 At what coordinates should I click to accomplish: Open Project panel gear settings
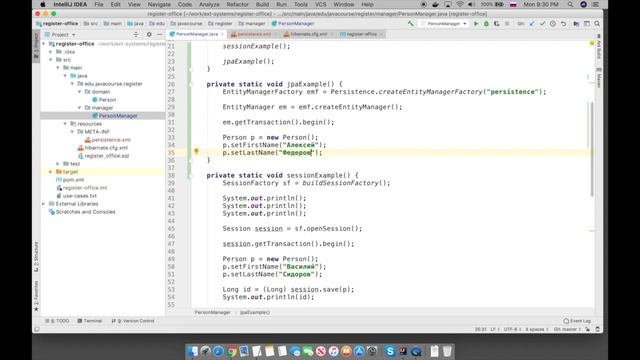pyautogui.click(x=149, y=35)
